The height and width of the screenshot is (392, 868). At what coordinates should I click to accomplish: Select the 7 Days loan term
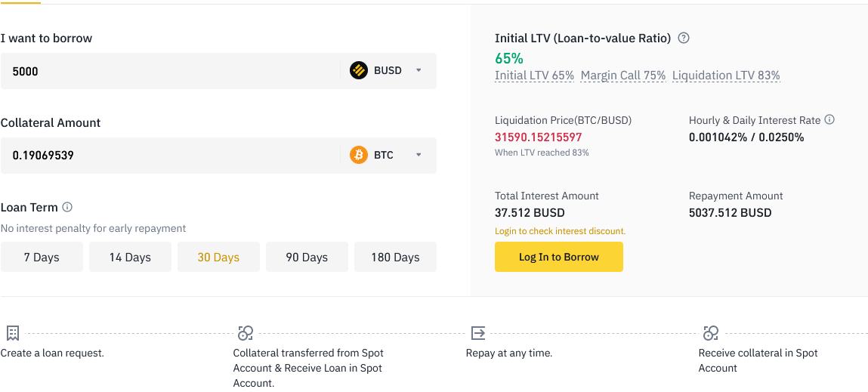click(42, 257)
